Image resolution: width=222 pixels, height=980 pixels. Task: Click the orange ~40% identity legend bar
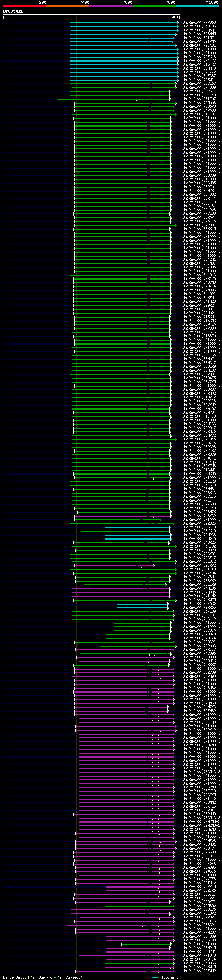coord(68,7)
